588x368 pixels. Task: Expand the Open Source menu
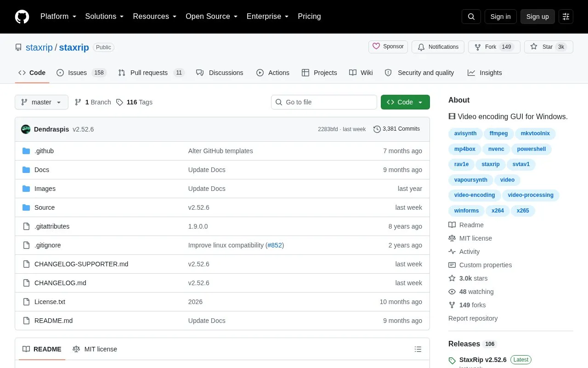click(x=212, y=17)
